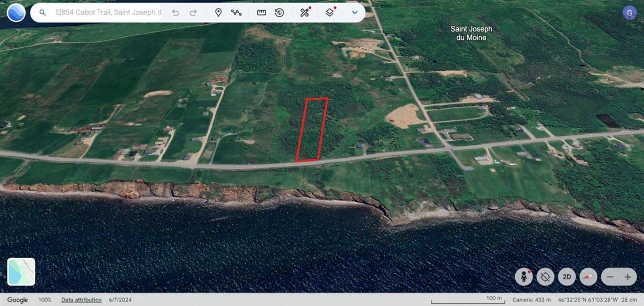Click the search box showing 12854 Cabot Trail
644x306 pixels.
(x=107, y=12)
